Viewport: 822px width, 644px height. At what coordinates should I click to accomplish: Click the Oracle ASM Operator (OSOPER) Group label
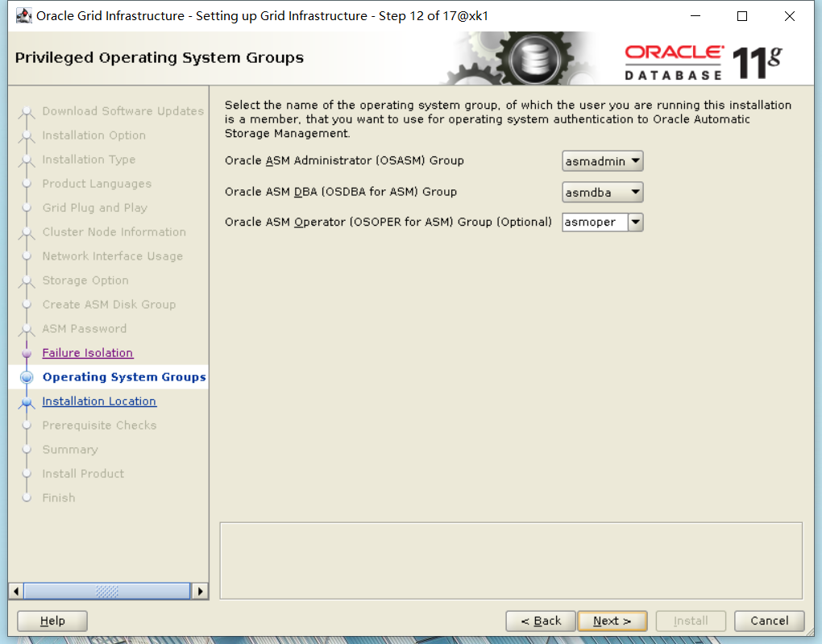(x=388, y=222)
